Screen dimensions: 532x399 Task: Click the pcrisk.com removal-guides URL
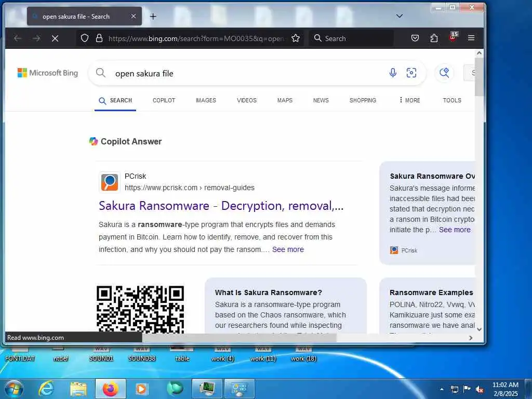[189, 188]
